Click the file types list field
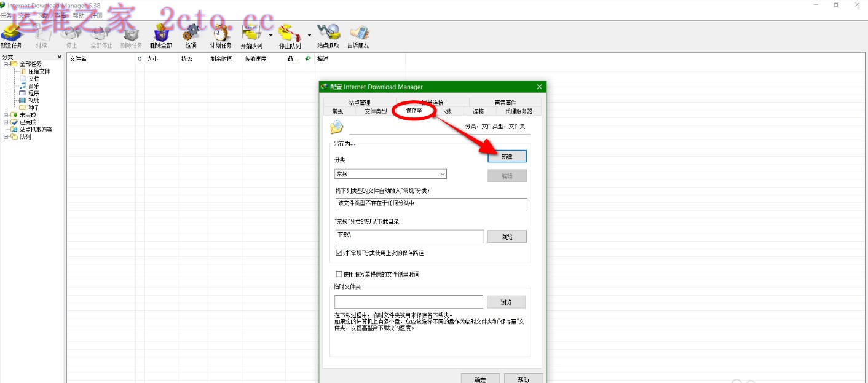Viewport: 868px width, 383px height. pos(431,204)
